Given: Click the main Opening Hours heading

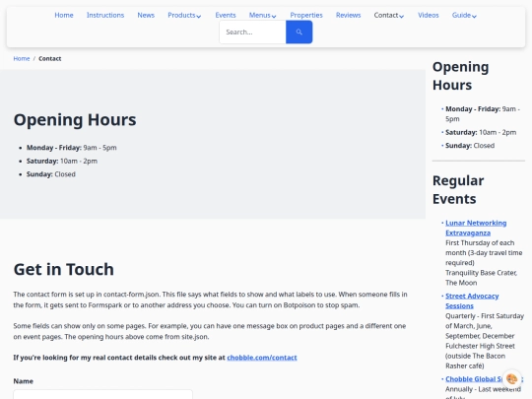Looking at the screenshot, I should pyautogui.click(x=75, y=120).
